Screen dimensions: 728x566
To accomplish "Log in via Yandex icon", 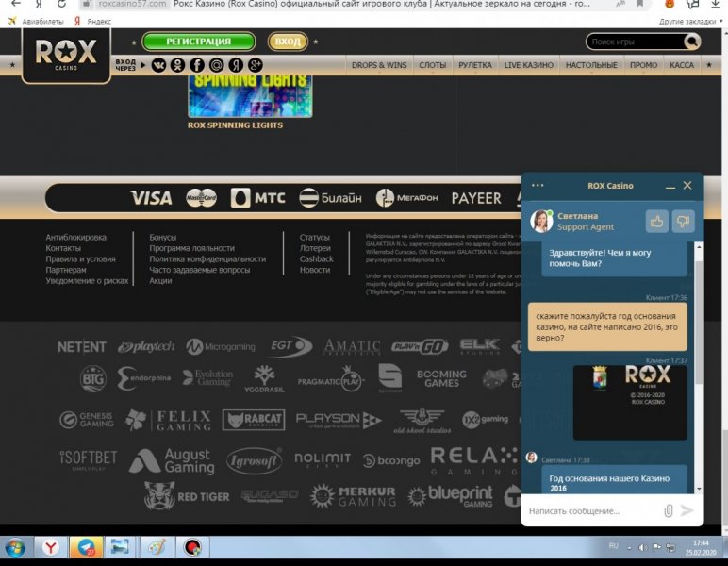I will [236, 65].
